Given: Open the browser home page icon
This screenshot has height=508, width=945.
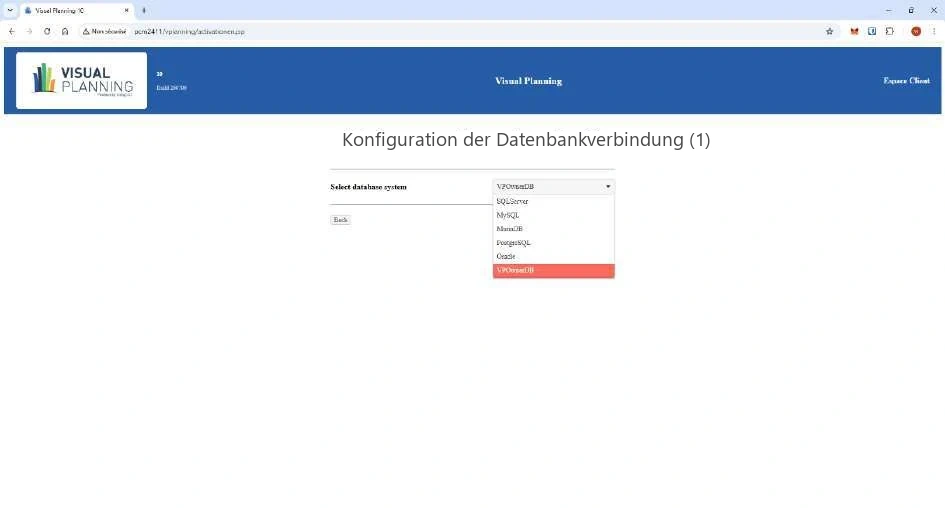Looking at the screenshot, I should click(65, 31).
